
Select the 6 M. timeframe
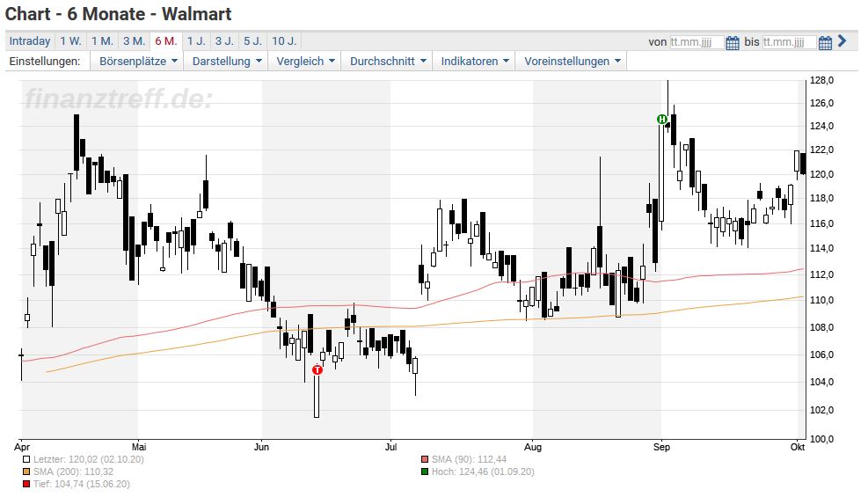(166, 41)
